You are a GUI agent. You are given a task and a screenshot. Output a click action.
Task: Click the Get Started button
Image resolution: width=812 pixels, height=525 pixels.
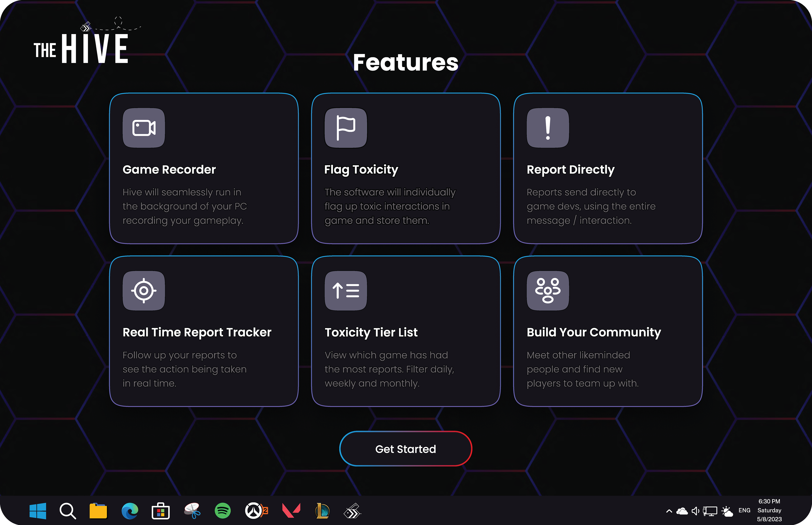(406, 449)
